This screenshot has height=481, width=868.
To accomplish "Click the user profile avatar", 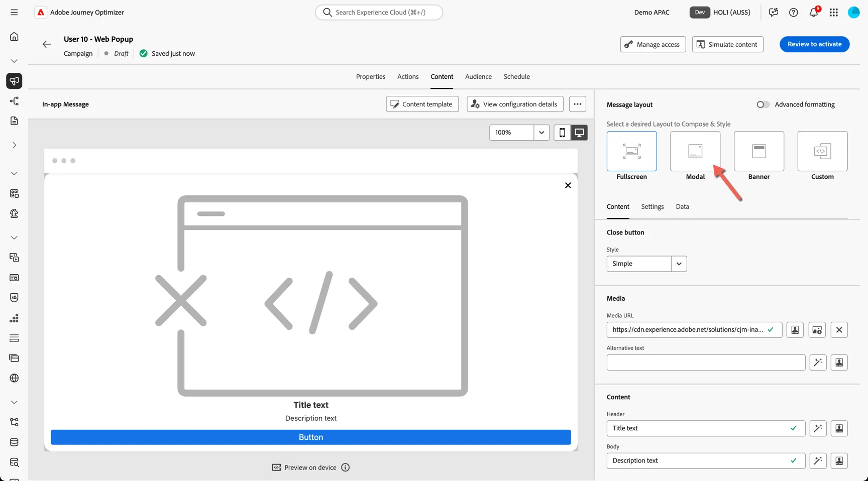I will [854, 12].
